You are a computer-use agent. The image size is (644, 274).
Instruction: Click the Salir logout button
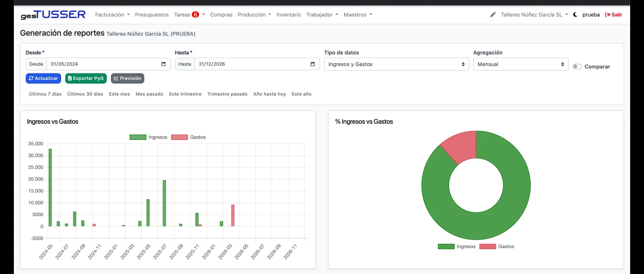click(x=613, y=15)
